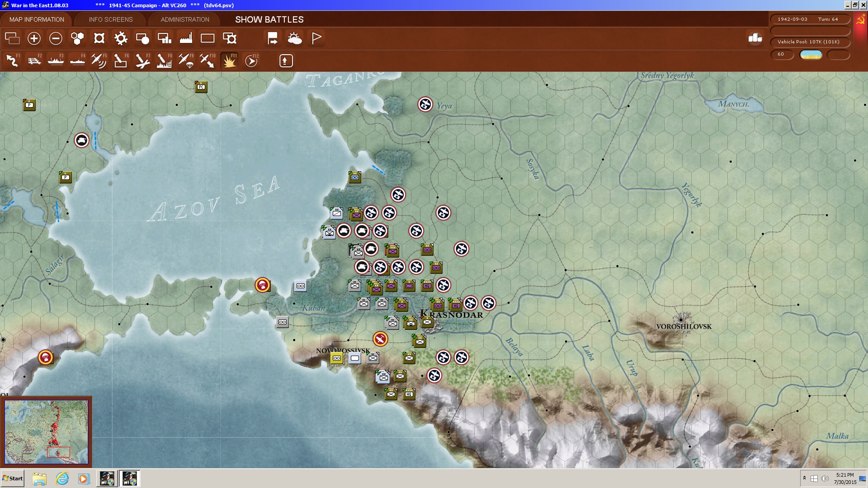The width and height of the screenshot is (868, 488).
Task: Open Internet Explorer from taskbar
Action: coord(62,479)
